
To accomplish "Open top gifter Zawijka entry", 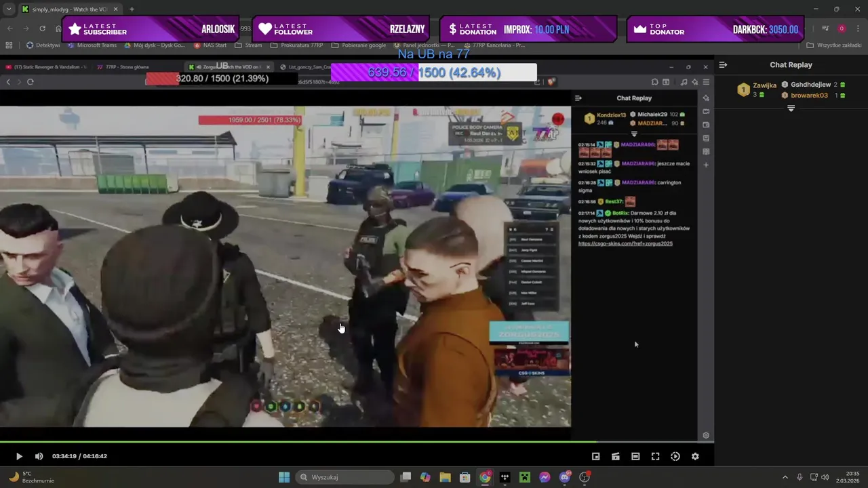I will coord(757,89).
